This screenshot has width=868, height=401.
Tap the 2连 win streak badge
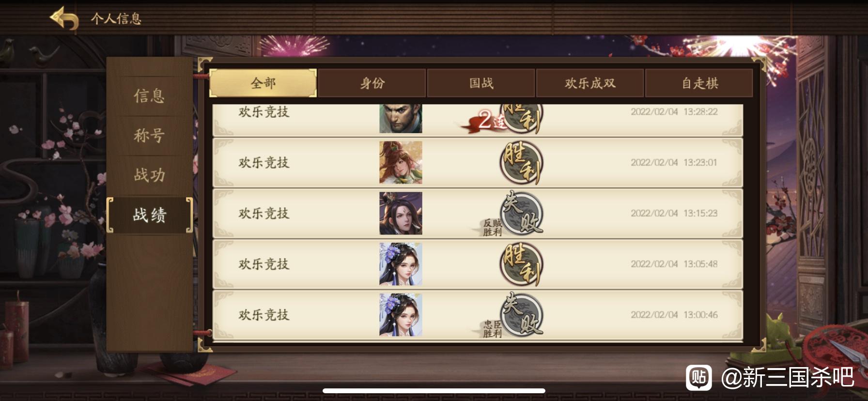pyautogui.click(x=487, y=120)
